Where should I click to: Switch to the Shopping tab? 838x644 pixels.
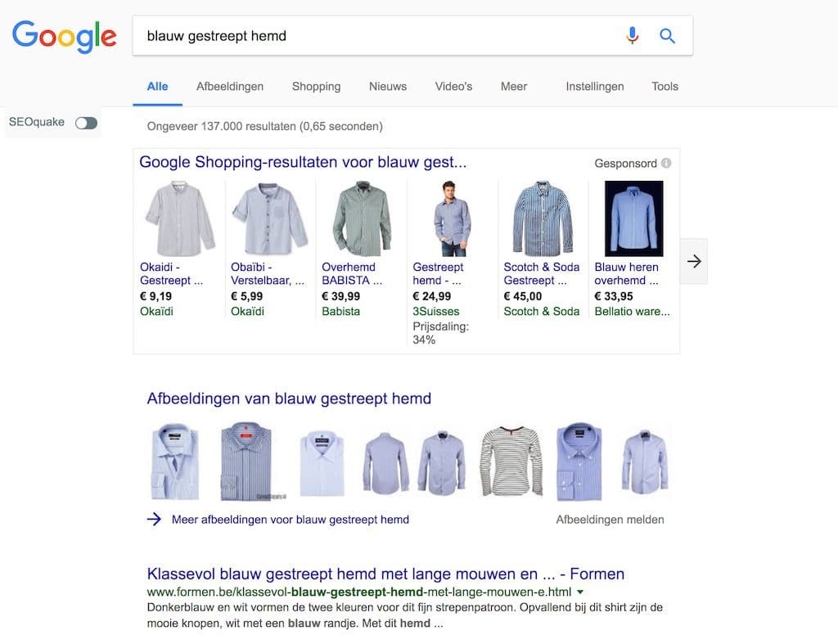point(317,87)
